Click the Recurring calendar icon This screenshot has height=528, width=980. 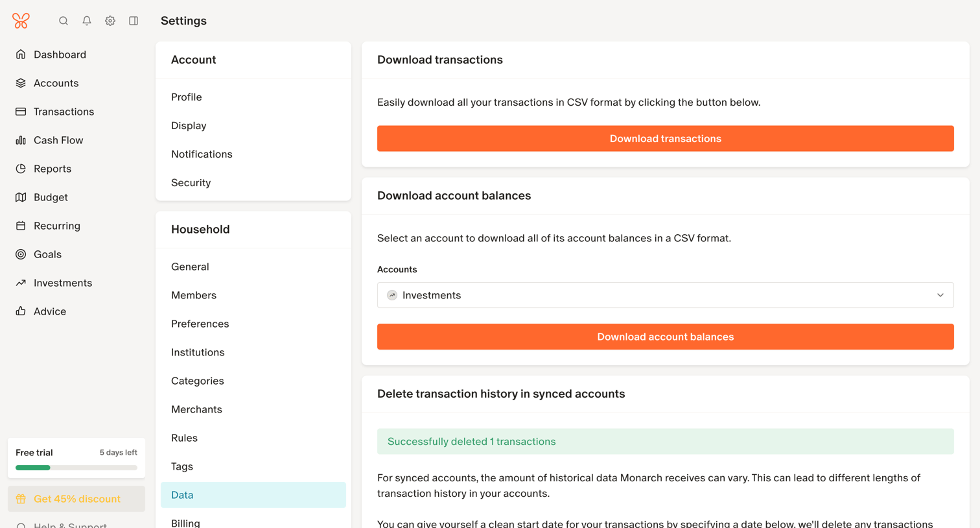(x=21, y=226)
